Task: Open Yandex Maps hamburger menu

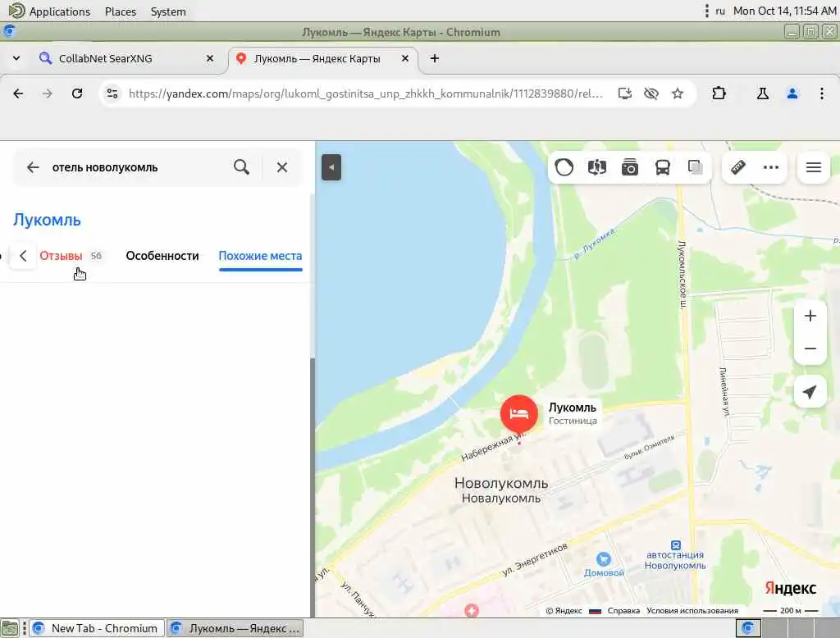Action: 813,167
